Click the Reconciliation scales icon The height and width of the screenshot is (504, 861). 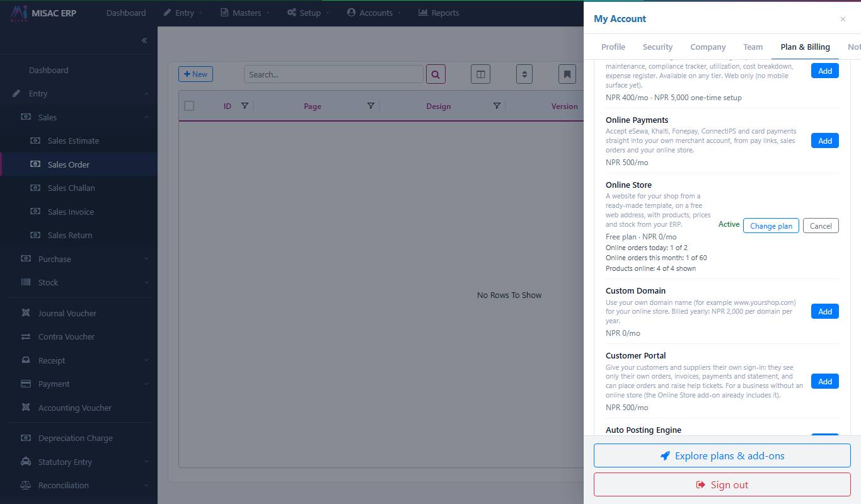[26, 485]
